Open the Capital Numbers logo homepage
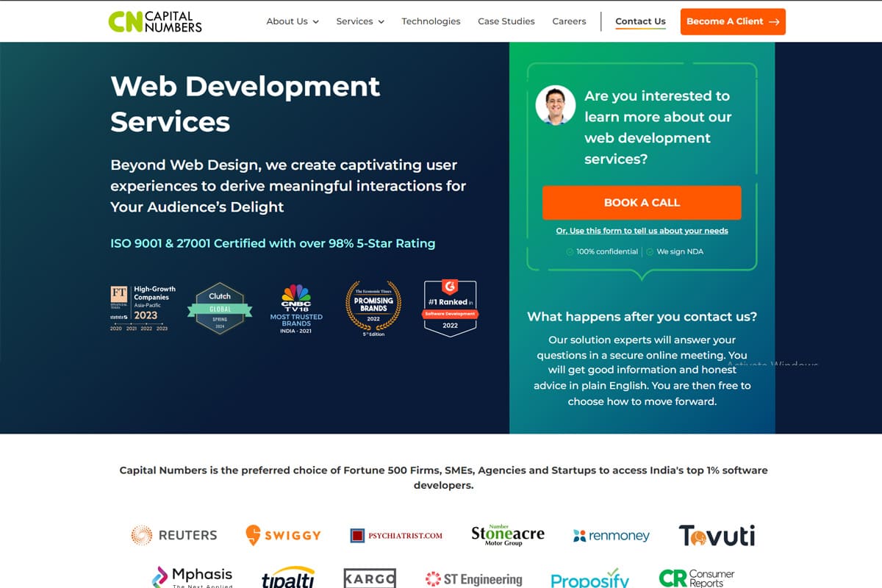 [x=154, y=21]
